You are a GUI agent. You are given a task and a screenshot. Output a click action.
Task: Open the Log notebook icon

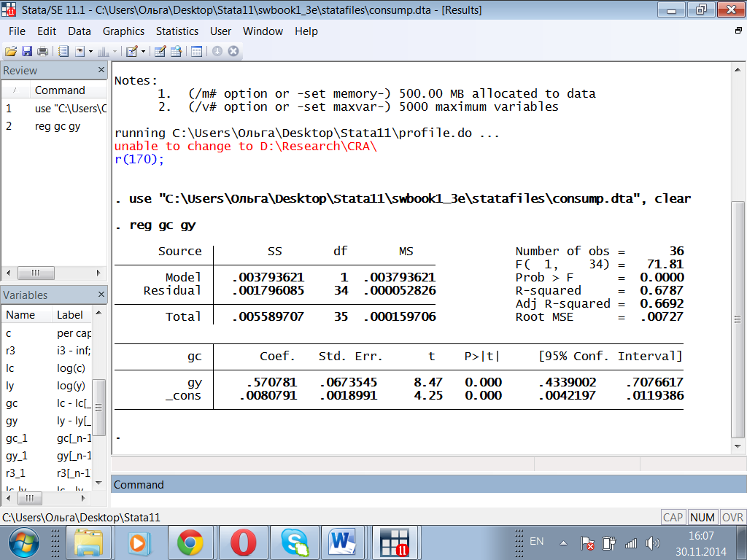tap(63, 51)
